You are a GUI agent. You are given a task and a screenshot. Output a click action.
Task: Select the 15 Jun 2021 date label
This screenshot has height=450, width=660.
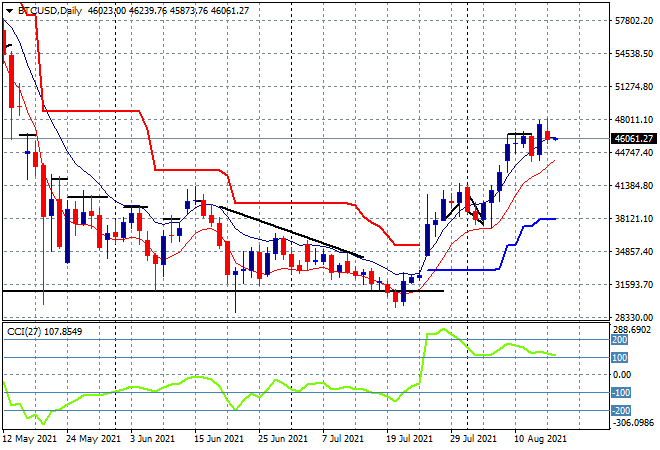click(x=217, y=438)
